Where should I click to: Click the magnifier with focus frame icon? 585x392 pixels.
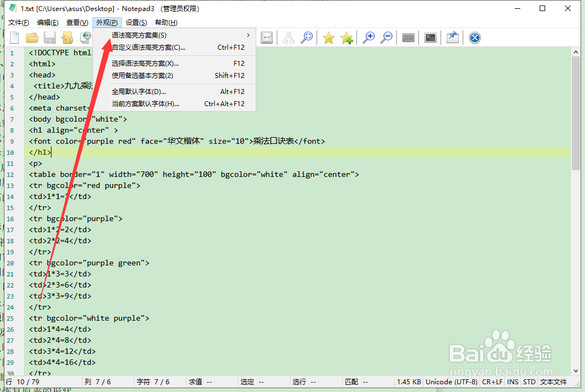point(307,38)
